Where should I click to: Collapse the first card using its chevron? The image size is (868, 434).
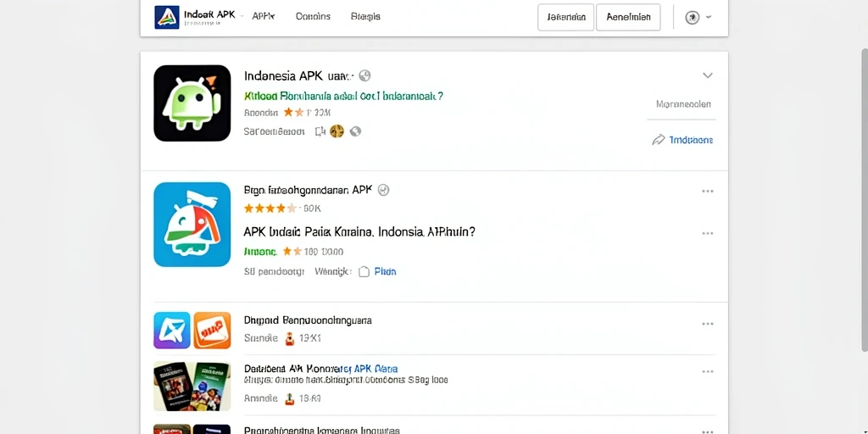tap(708, 75)
